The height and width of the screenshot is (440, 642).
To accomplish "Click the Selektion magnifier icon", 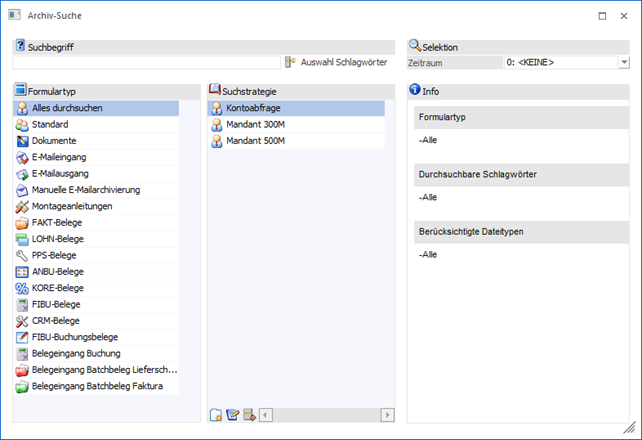I will pyautogui.click(x=415, y=46).
